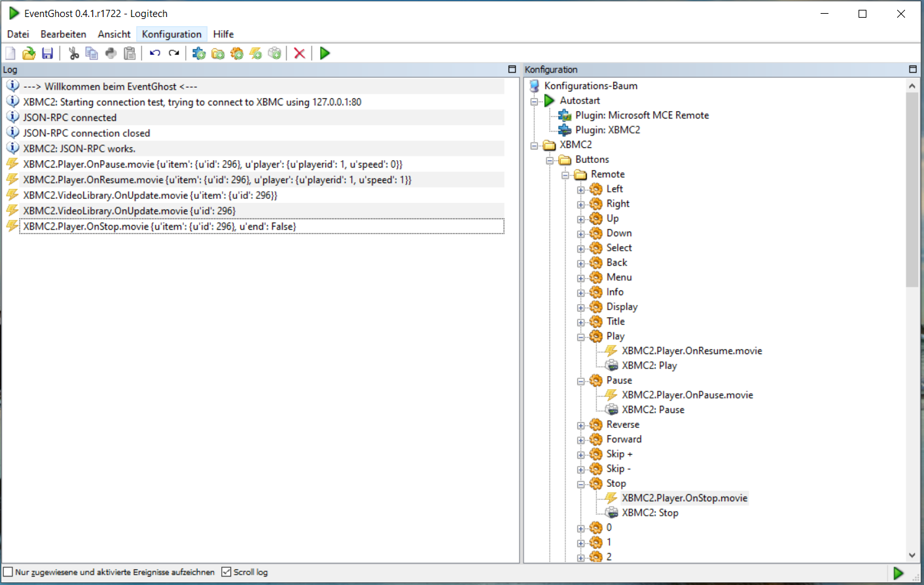The width and height of the screenshot is (924, 585).
Task: Select the Back macro
Action: pyautogui.click(x=616, y=262)
